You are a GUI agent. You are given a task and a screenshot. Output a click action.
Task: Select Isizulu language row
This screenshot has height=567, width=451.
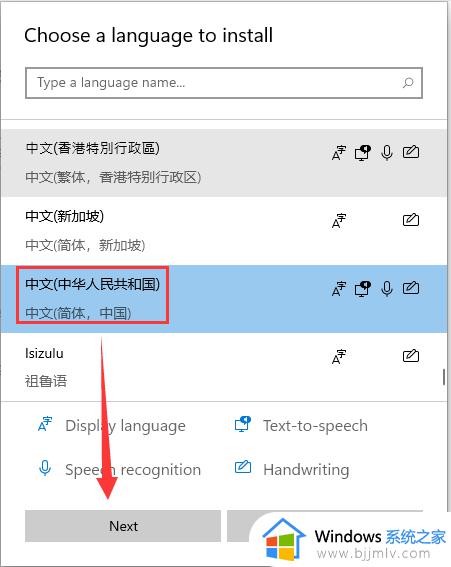click(224, 367)
